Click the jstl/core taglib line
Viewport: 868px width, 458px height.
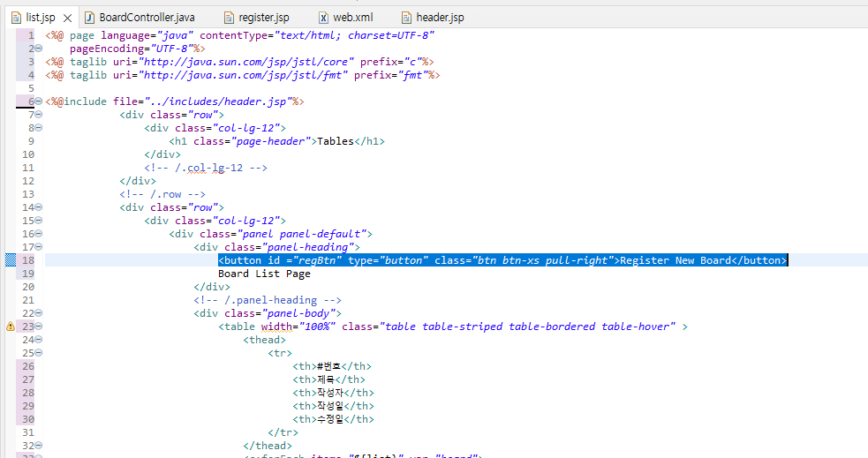tap(239, 62)
